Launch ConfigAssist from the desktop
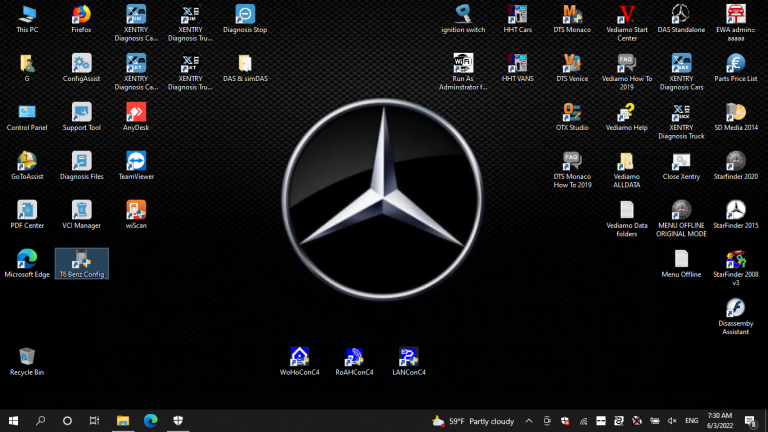Image resolution: width=768 pixels, height=432 pixels. 81,68
